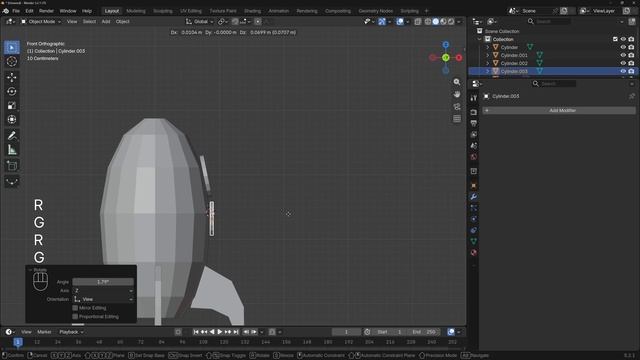Jump to the timeline start frame

196,332
